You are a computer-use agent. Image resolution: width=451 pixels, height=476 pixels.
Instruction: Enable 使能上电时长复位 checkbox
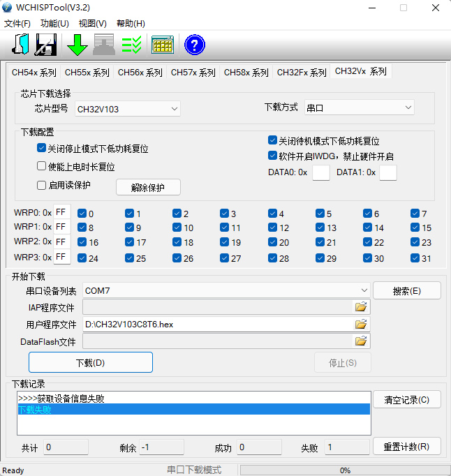[41, 166]
